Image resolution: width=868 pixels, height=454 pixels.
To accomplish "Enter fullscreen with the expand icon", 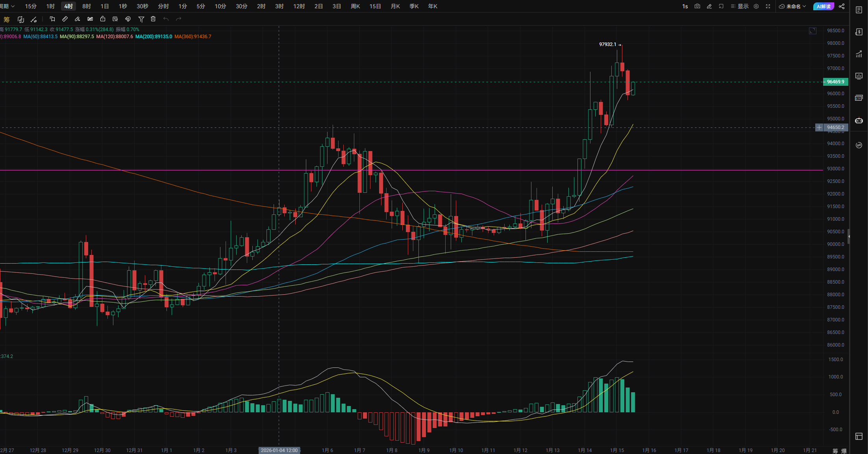I will (x=768, y=6).
